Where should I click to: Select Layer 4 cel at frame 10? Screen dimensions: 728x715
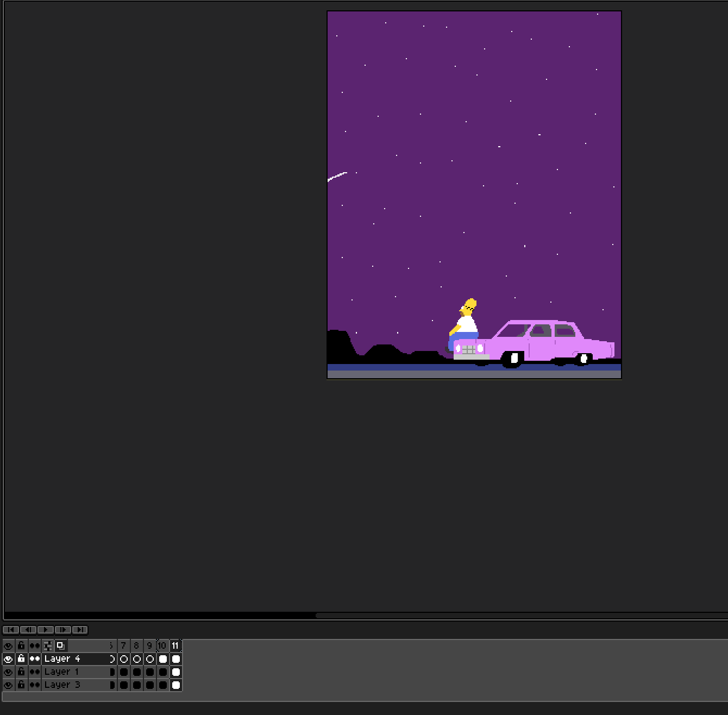pos(163,658)
